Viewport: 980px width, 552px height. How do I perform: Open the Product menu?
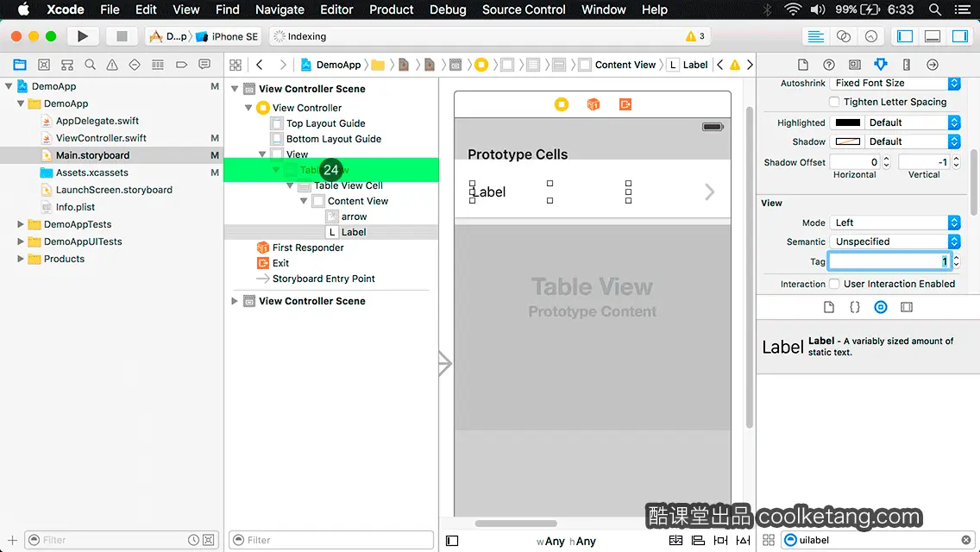392,9
